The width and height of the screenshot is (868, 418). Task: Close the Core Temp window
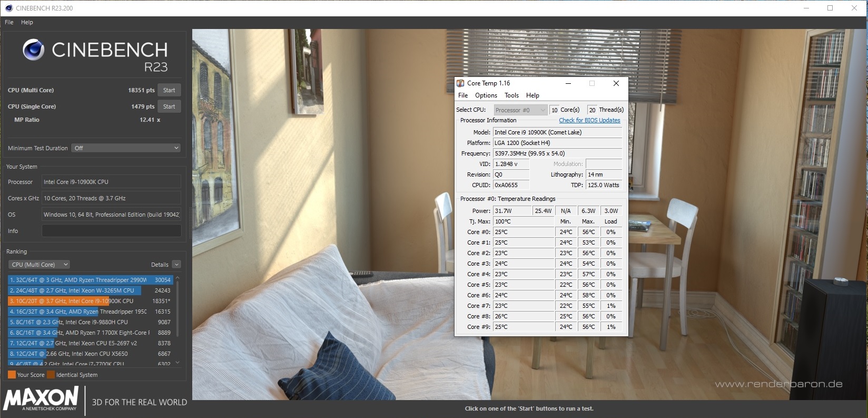(x=616, y=83)
